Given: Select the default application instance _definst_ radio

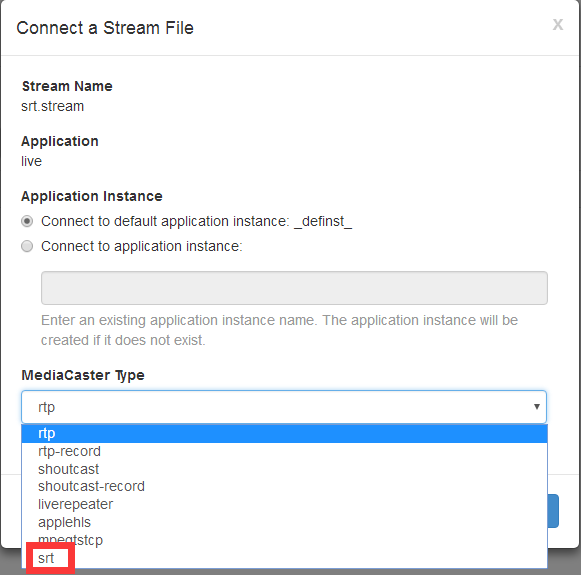Looking at the screenshot, I should pyautogui.click(x=27, y=221).
